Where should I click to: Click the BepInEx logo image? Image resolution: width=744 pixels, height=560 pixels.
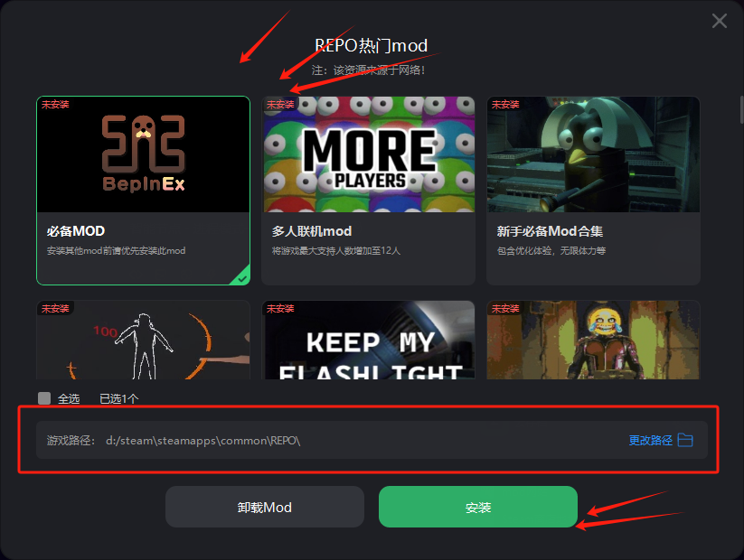[144, 154]
